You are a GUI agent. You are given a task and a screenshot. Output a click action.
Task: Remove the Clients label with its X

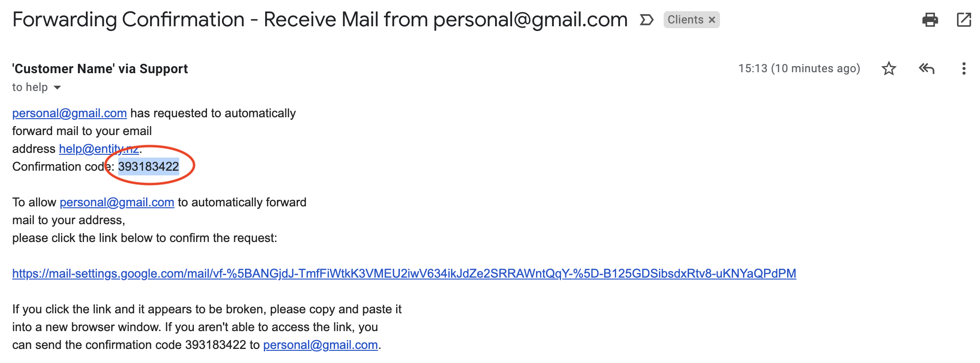point(712,20)
